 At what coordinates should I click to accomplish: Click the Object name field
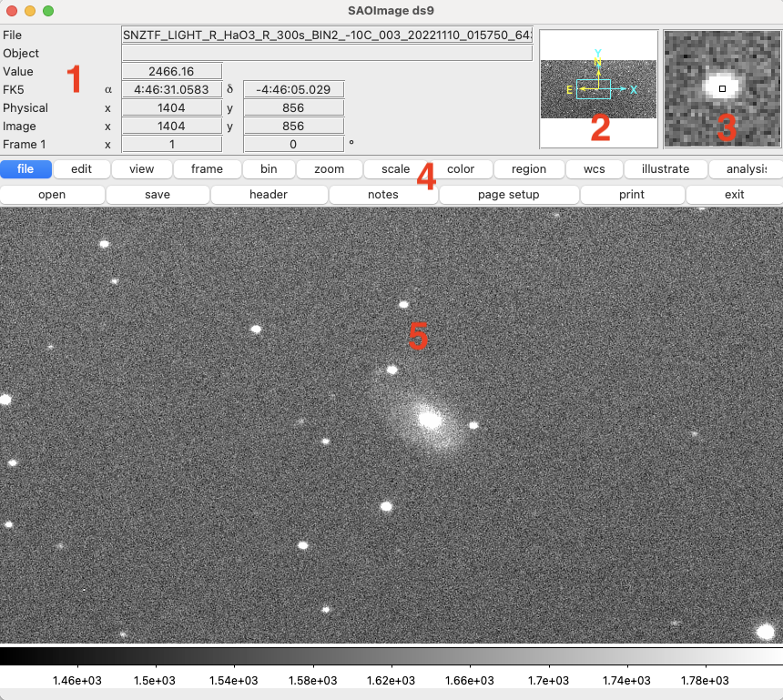coord(327,53)
